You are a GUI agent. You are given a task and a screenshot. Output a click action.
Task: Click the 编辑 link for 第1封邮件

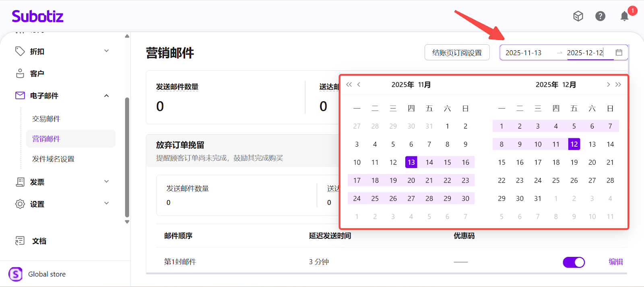615,262
